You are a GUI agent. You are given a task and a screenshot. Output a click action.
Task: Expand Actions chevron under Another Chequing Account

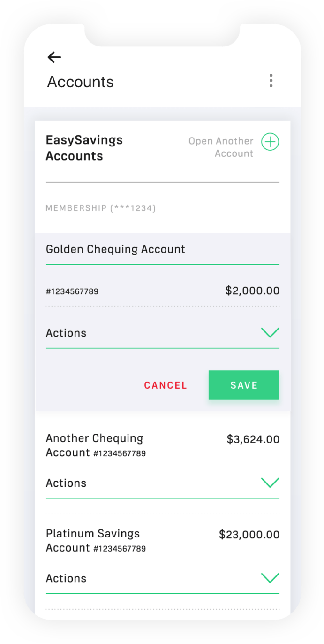tap(270, 483)
